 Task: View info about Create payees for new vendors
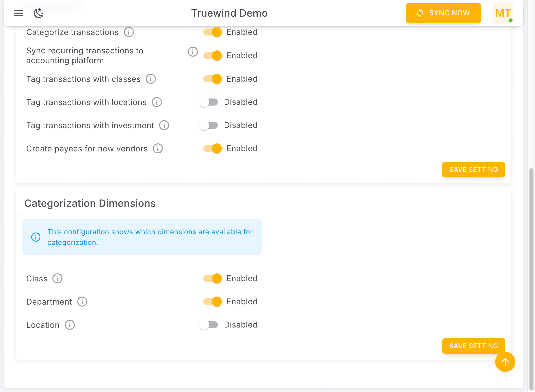click(157, 148)
